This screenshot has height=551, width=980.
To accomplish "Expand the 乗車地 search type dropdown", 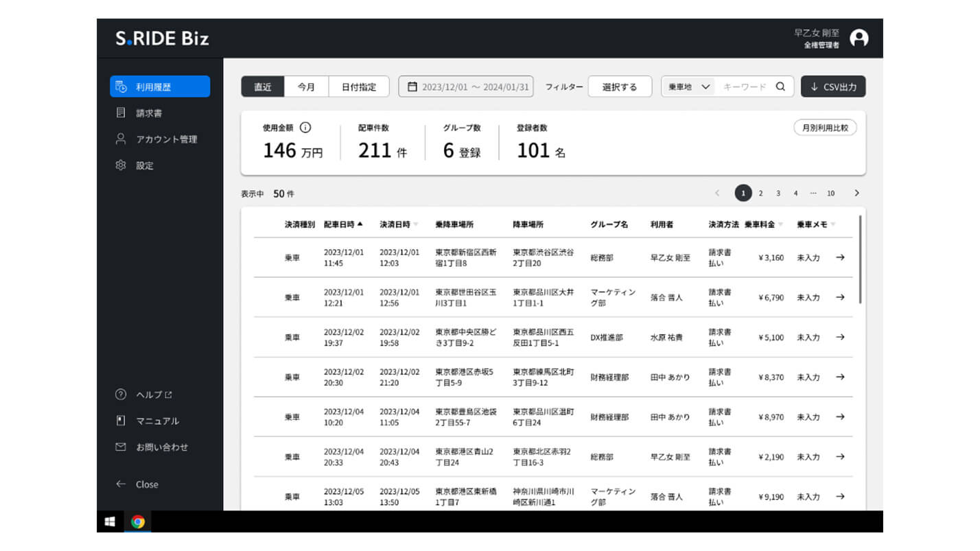I will click(x=688, y=86).
